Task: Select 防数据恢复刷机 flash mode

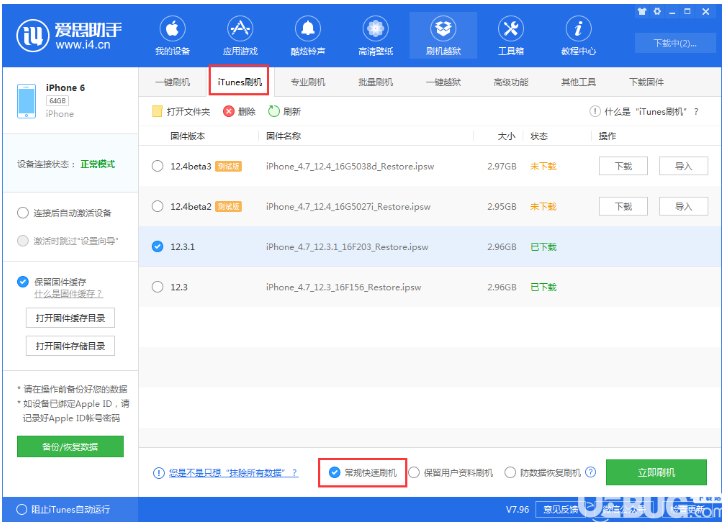Action: 510,472
